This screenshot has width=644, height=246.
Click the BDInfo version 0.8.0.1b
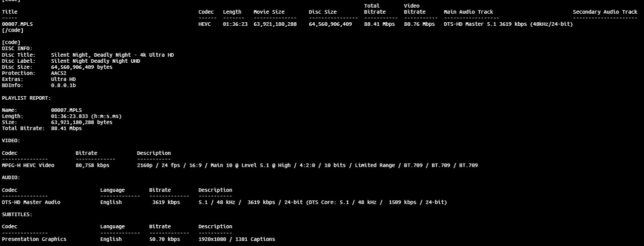click(x=63, y=85)
